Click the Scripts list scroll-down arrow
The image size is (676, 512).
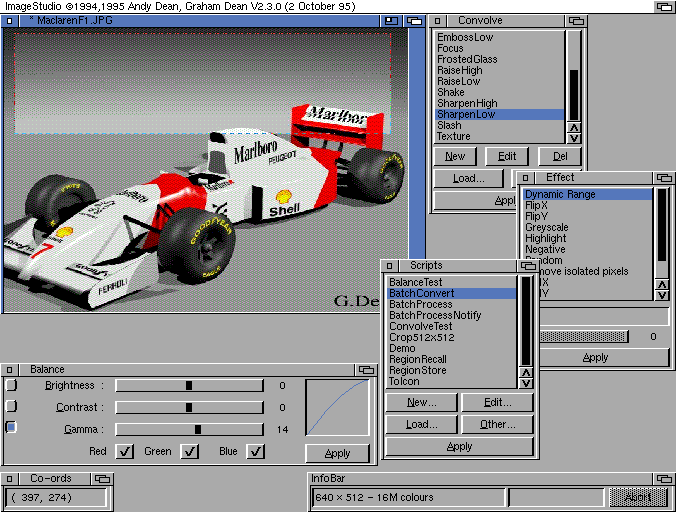coord(526,383)
